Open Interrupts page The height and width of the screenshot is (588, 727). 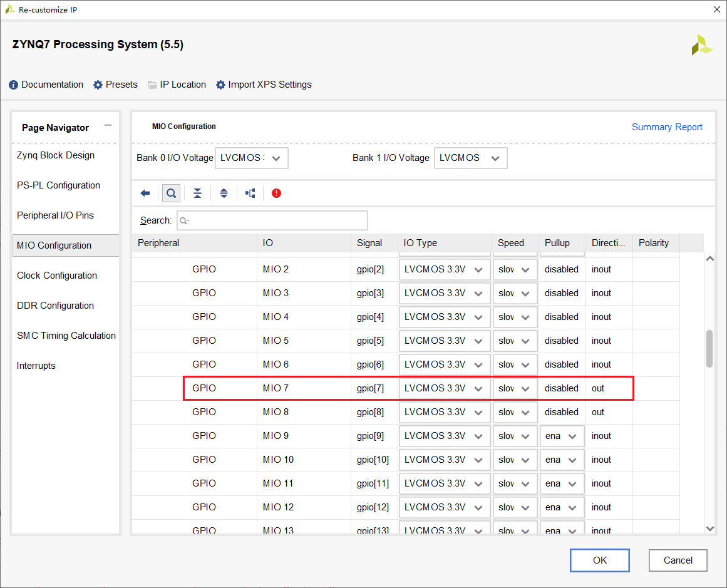pos(36,366)
